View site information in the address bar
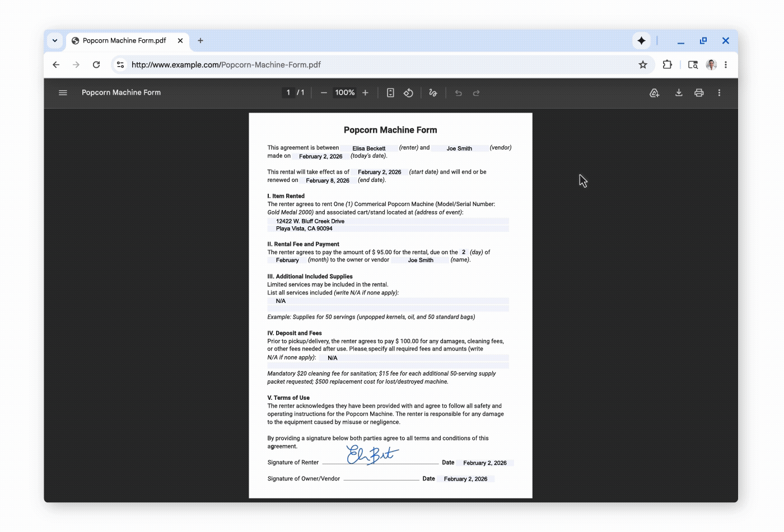The width and height of the screenshot is (784, 532). [x=120, y=64]
